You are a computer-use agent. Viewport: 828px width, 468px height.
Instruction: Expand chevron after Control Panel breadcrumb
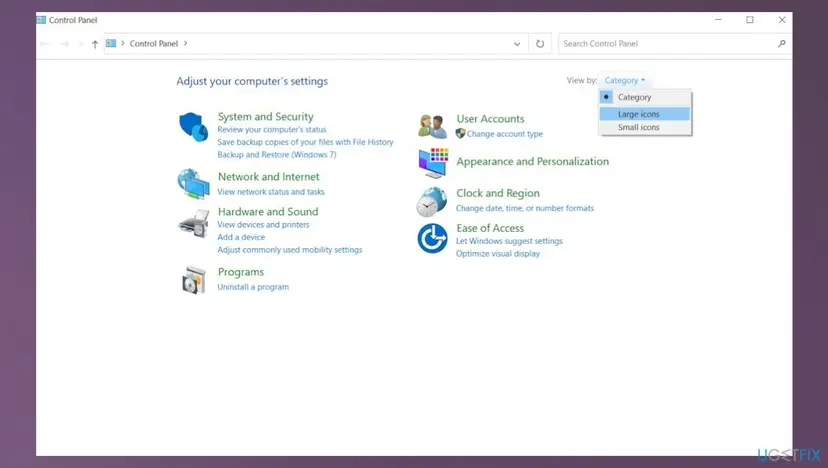click(185, 43)
